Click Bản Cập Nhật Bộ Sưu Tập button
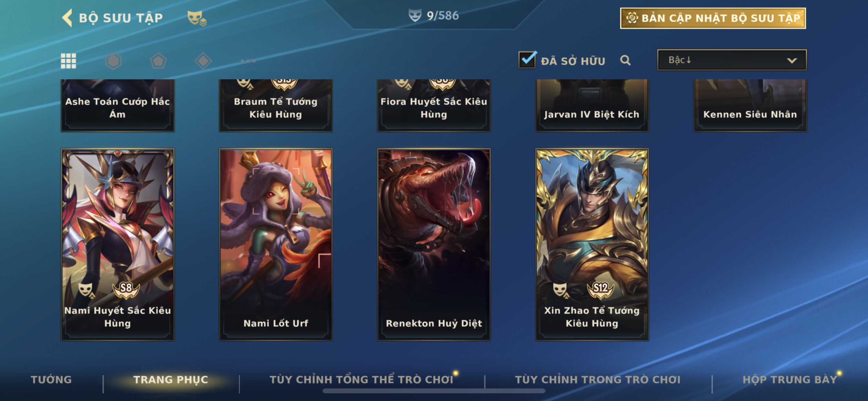Viewport: 868px width, 401px height. pos(713,18)
